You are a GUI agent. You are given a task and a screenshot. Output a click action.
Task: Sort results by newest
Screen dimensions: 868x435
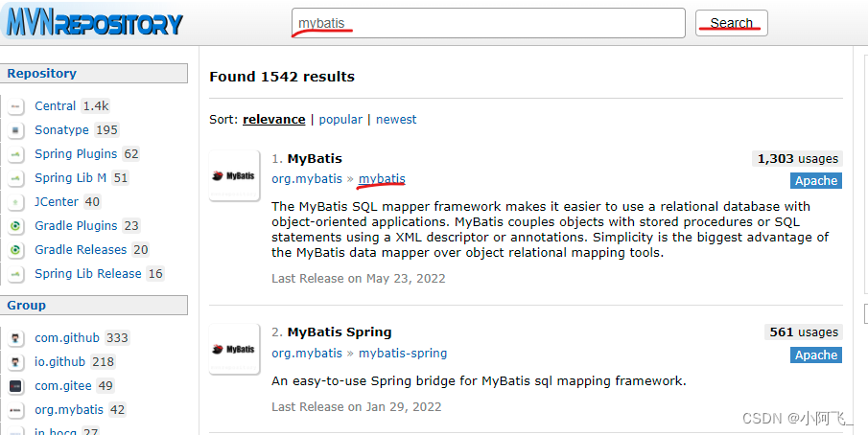pyautogui.click(x=396, y=120)
